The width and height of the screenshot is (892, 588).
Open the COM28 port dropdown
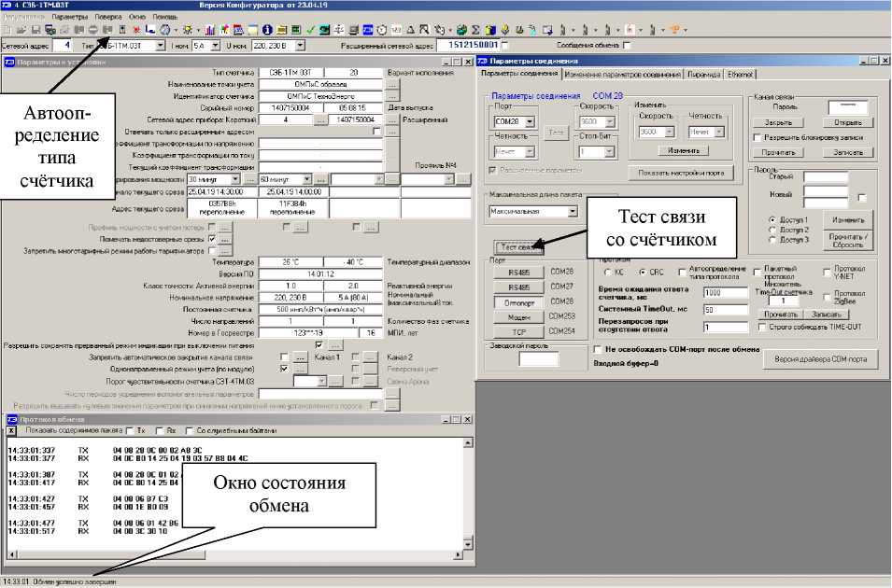tap(529, 121)
